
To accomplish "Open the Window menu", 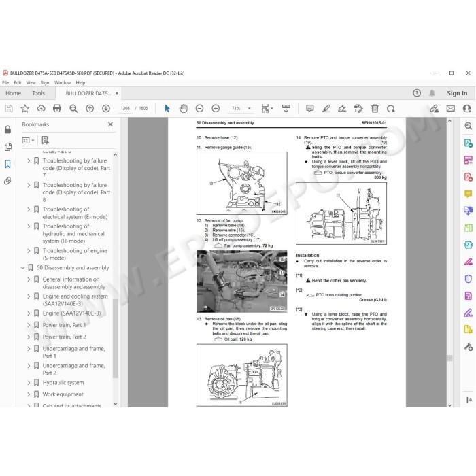I will (x=63, y=82).
